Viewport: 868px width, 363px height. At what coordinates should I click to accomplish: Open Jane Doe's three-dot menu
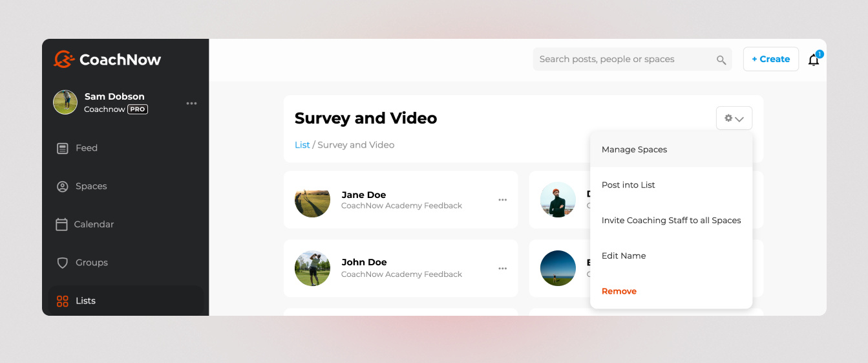pyautogui.click(x=502, y=200)
